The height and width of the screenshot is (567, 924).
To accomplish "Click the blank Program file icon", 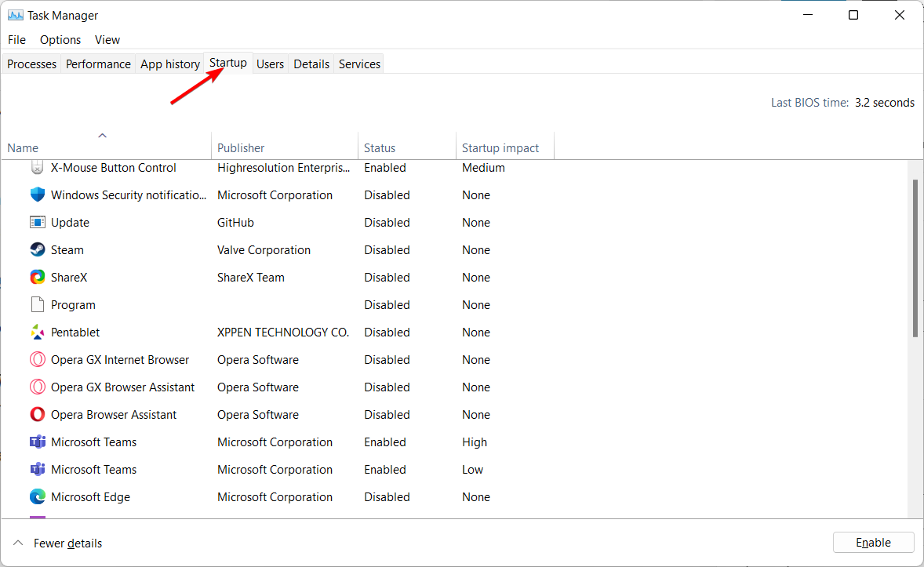I will click(x=37, y=305).
